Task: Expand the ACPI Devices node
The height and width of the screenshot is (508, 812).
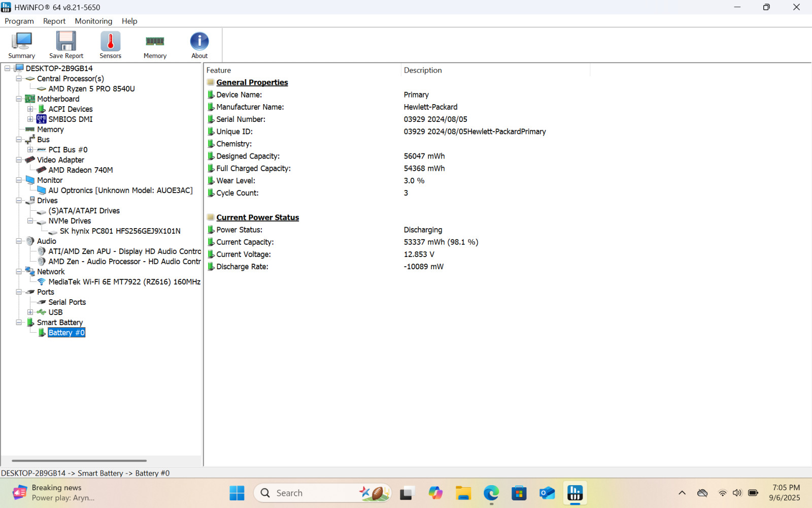Action: click(30, 109)
